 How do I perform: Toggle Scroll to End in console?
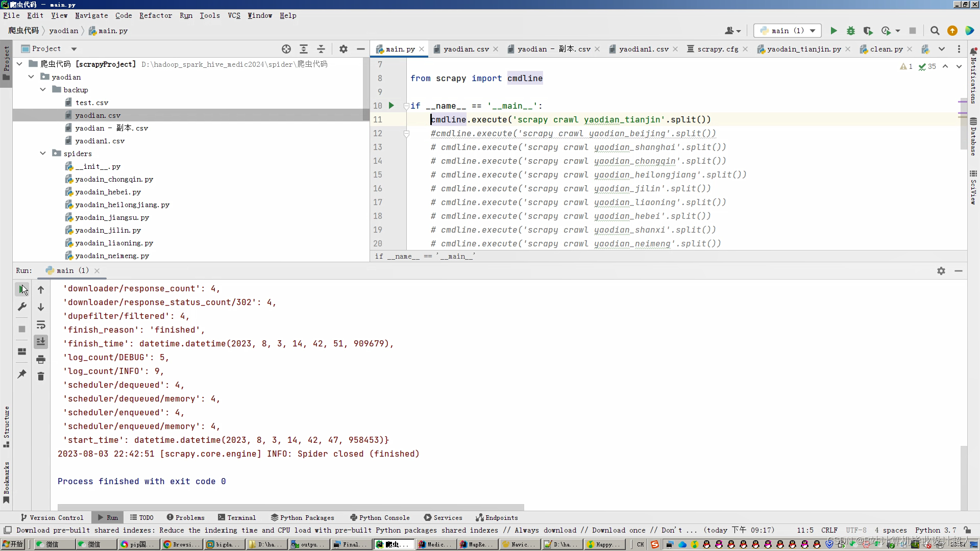[41, 342]
